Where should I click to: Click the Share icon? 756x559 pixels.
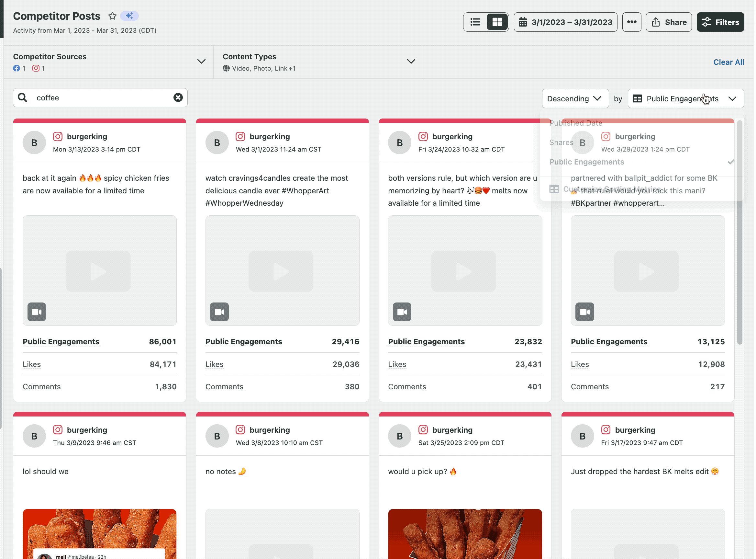[656, 22]
